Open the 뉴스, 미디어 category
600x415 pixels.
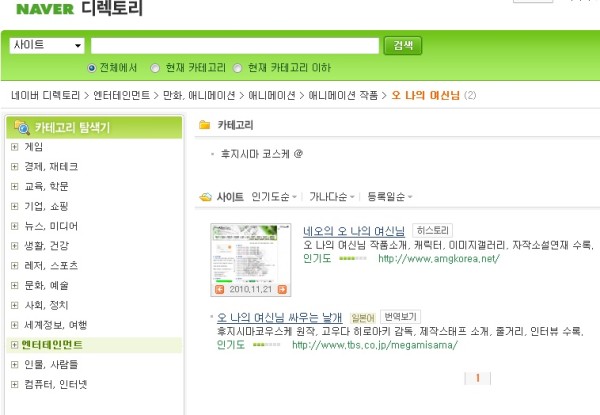click(x=51, y=226)
